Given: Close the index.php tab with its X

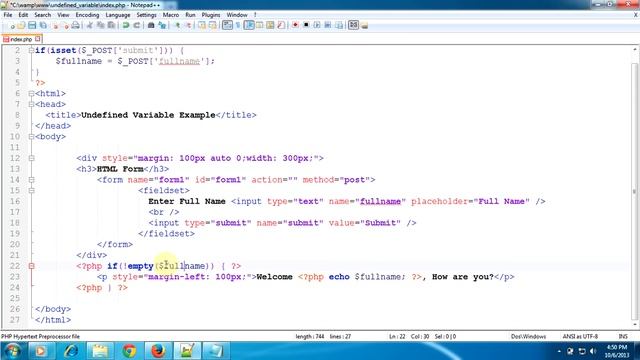Looking at the screenshot, I should (x=38, y=39).
